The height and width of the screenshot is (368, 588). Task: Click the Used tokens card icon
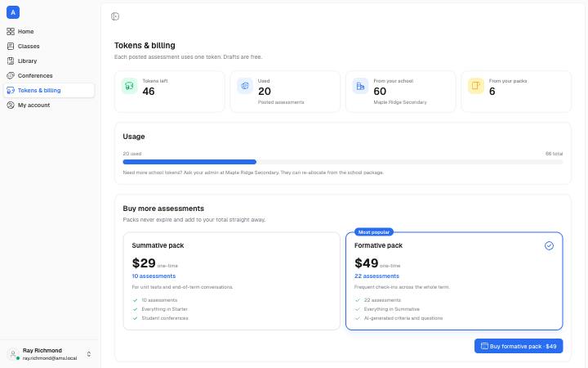tap(245, 86)
